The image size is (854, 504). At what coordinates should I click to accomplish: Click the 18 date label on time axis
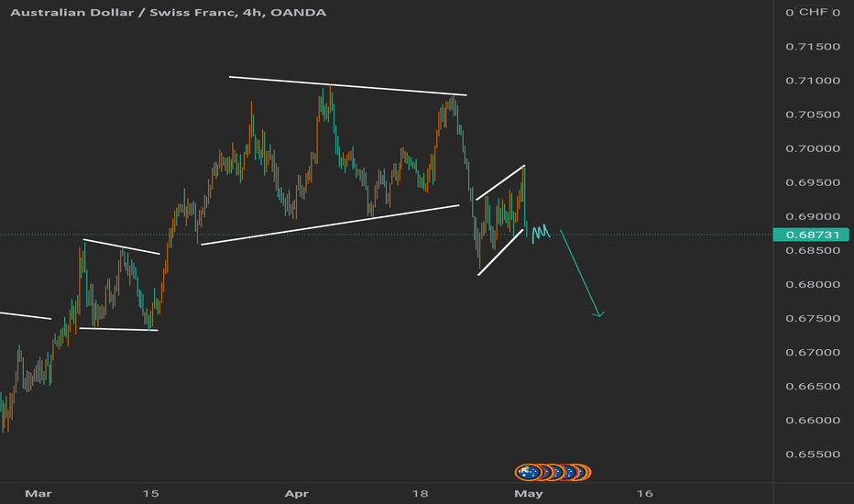click(420, 494)
